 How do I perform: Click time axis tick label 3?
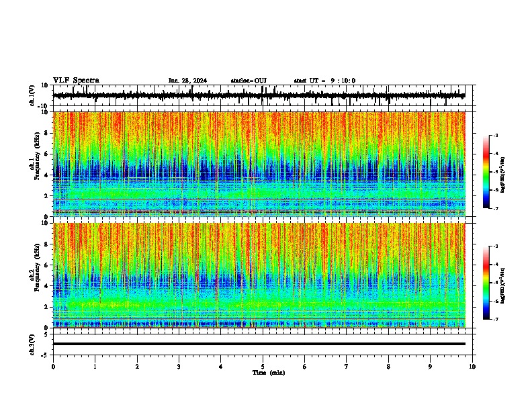pos(179,367)
